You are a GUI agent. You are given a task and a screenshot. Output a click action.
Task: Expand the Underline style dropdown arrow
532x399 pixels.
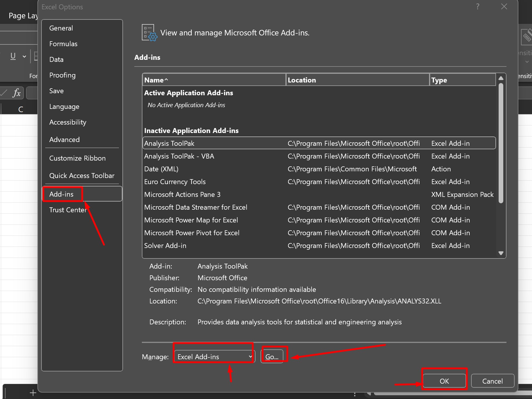click(24, 56)
